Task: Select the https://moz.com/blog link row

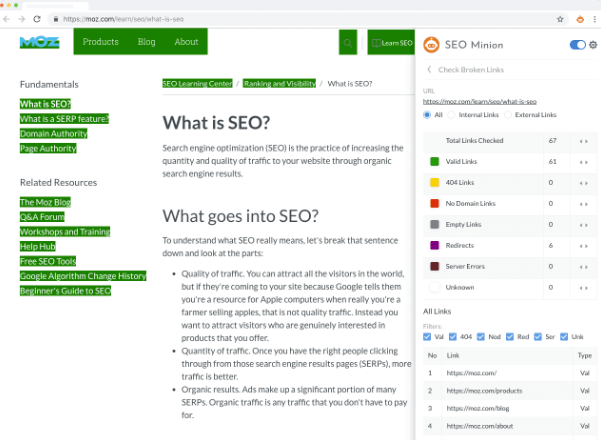Action: [510, 409]
